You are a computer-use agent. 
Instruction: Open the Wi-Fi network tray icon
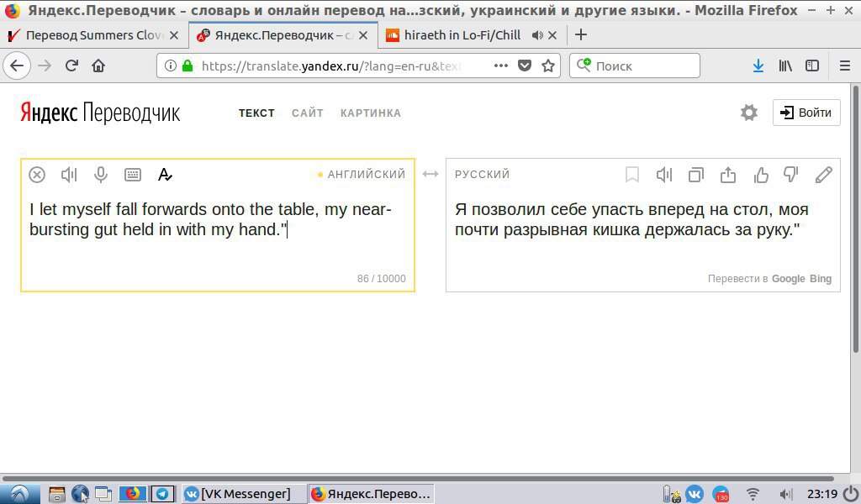tap(753, 494)
